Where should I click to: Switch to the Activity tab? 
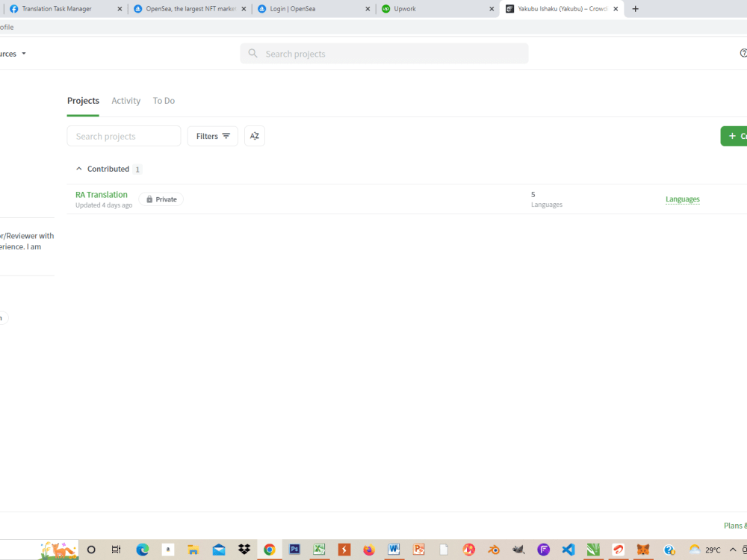[125, 101]
